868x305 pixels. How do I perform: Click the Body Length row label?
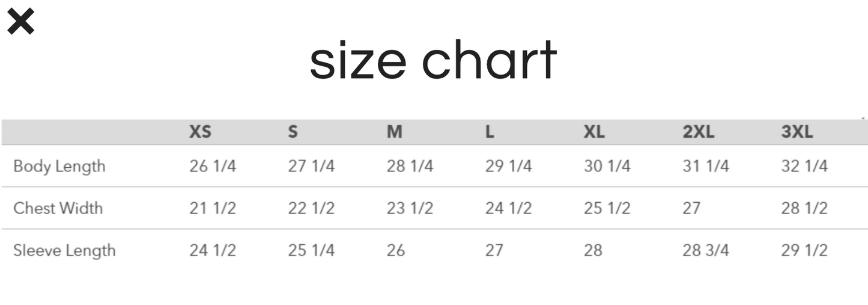(x=59, y=166)
